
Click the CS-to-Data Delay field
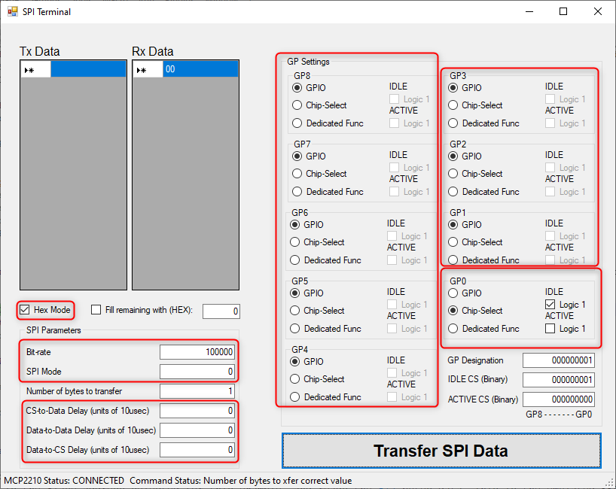197,410
